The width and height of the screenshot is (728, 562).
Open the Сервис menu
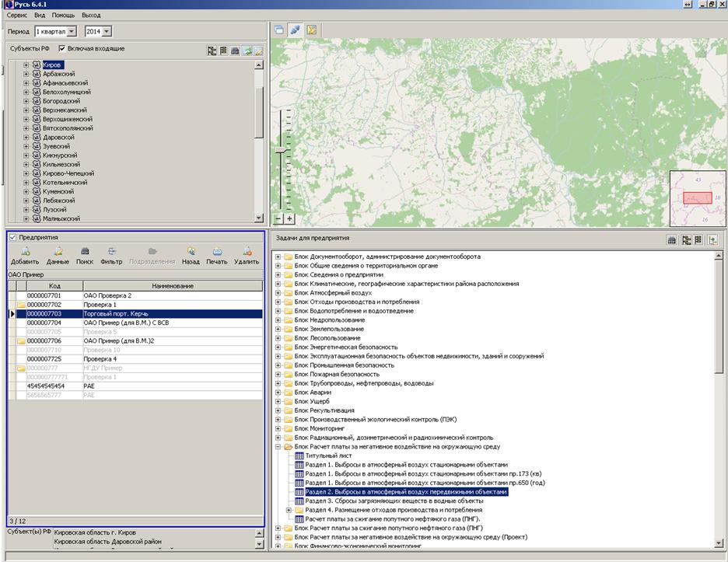pos(16,15)
